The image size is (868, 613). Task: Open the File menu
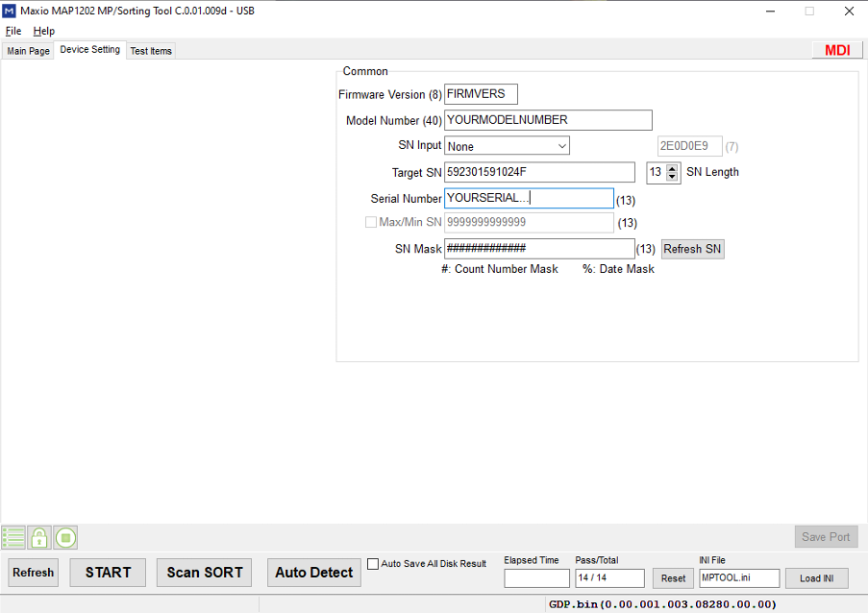coord(13,31)
